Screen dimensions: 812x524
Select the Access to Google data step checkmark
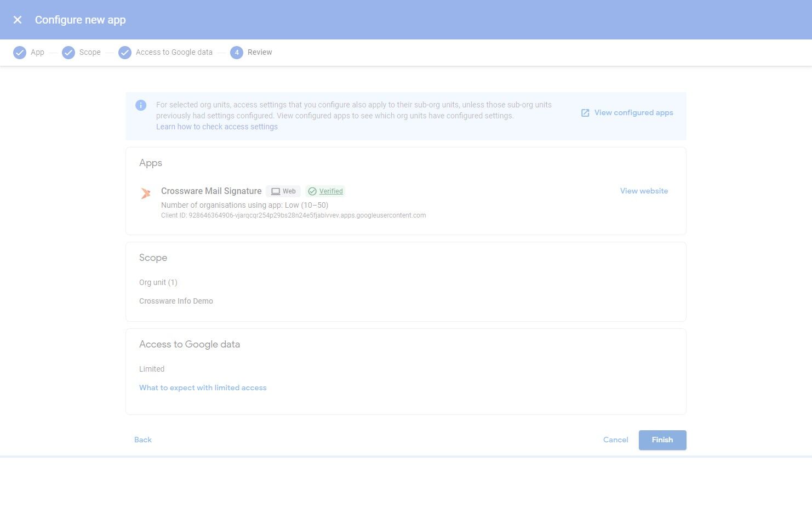[x=125, y=53]
